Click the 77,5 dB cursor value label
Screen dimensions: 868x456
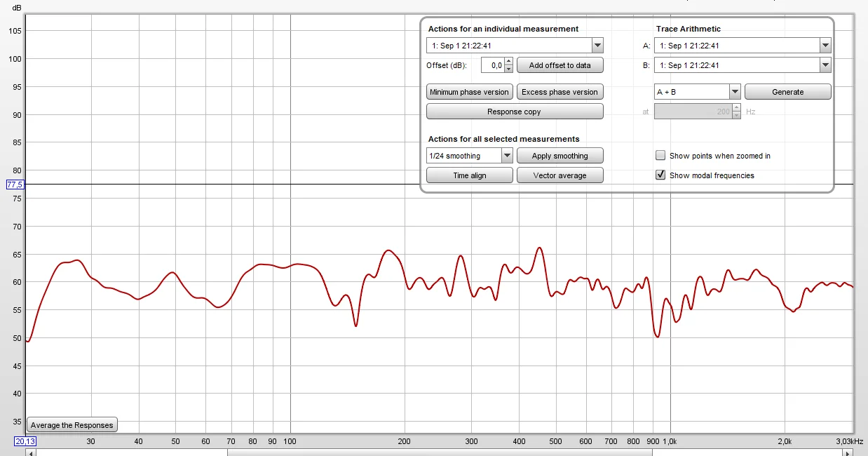15,185
